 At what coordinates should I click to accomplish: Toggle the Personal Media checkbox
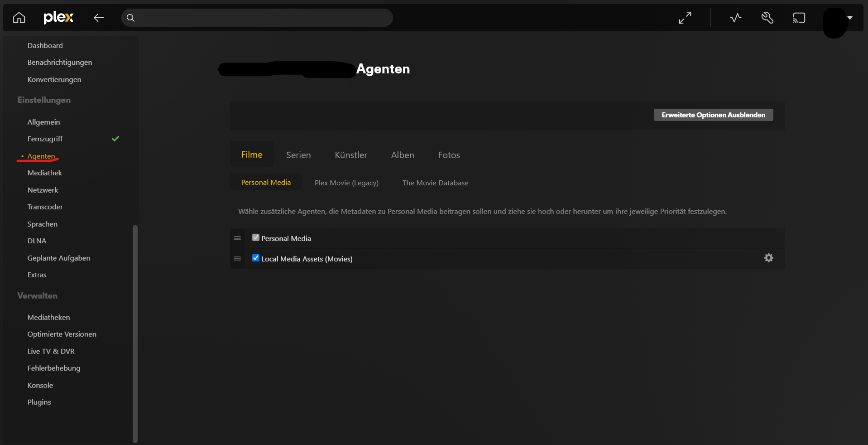click(x=256, y=237)
